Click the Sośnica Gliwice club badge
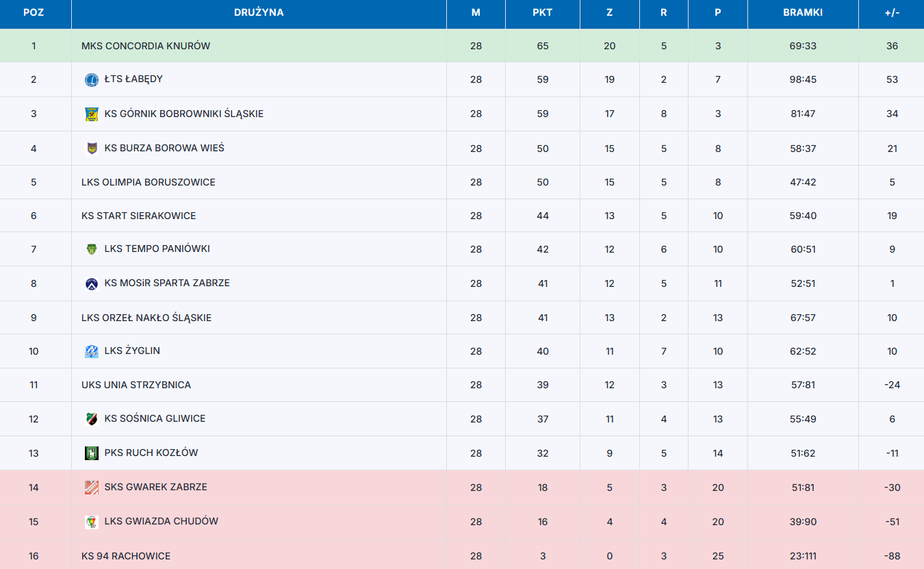This screenshot has width=924, height=569. coord(92,419)
